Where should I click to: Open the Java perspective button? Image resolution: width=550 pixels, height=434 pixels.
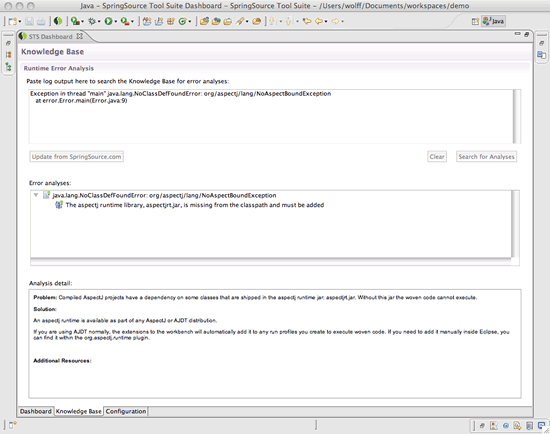tap(493, 21)
